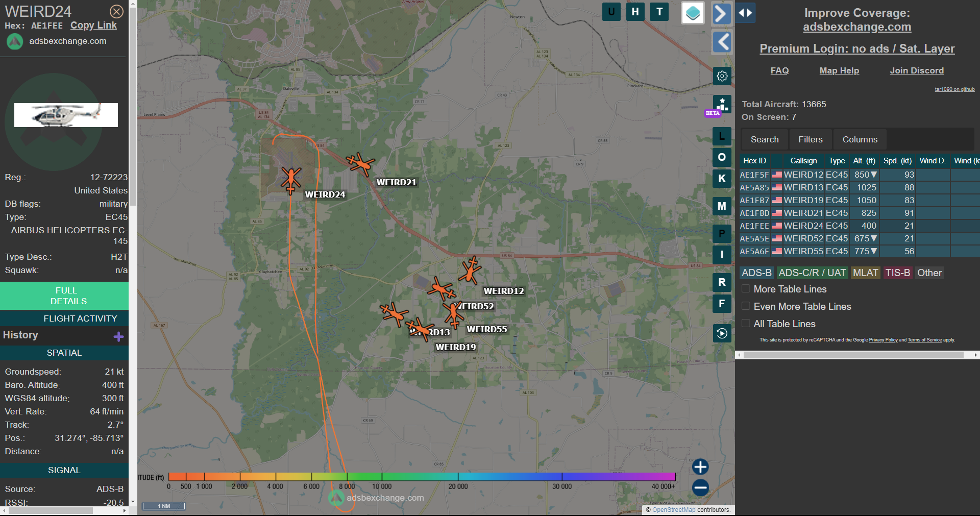Enable Even More Table Lines checkbox
The width and height of the screenshot is (980, 516).
pos(746,306)
